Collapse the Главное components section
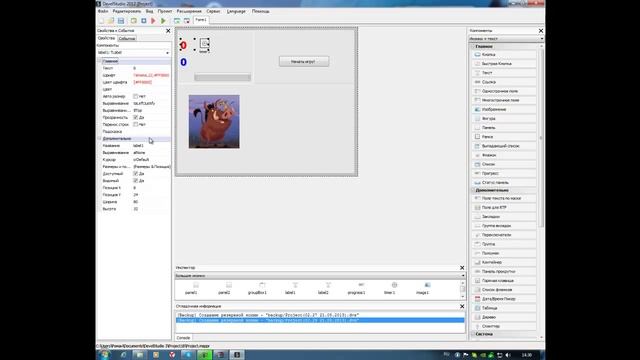 (473, 47)
